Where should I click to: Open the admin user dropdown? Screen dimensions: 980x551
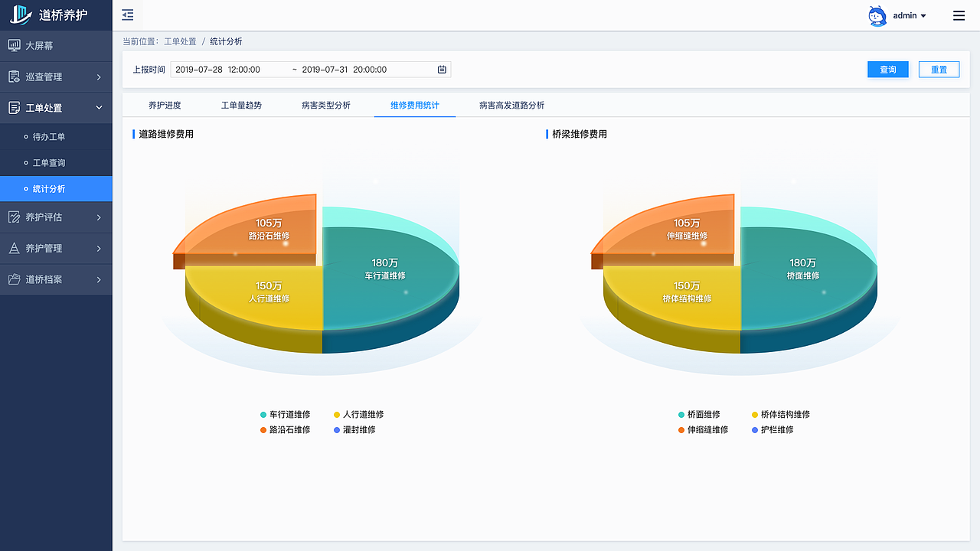910,15
